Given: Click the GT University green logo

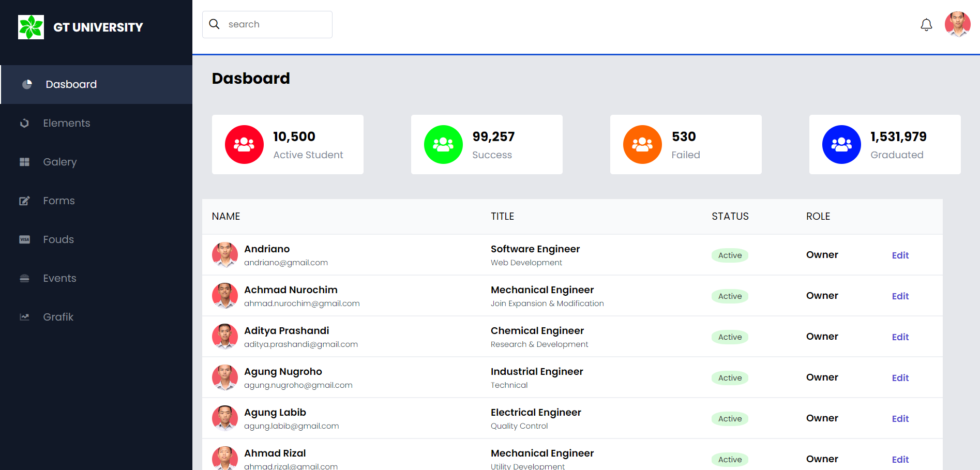Looking at the screenshot, I should click(31, 27).
